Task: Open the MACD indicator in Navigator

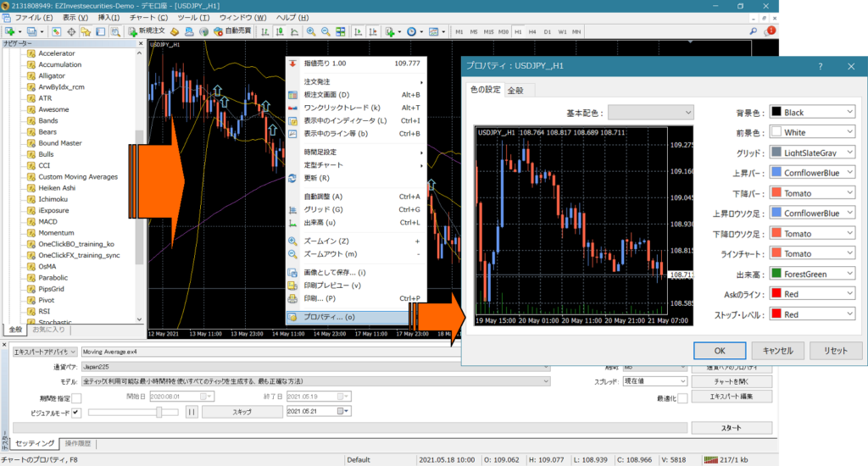Action: pyautogui.click(x=47, y=221)
